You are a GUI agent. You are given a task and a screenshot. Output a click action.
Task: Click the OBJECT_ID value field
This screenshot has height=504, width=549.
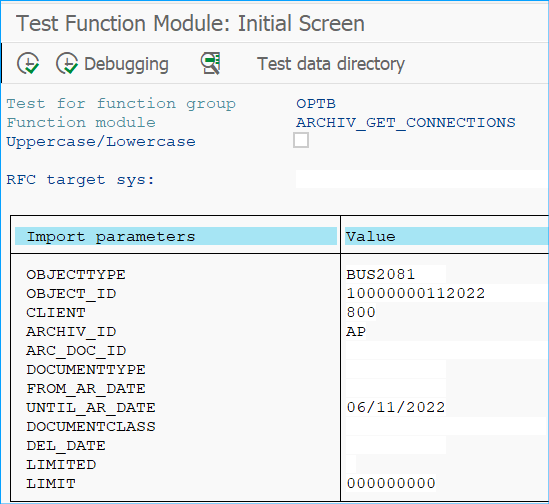point(447,293)
